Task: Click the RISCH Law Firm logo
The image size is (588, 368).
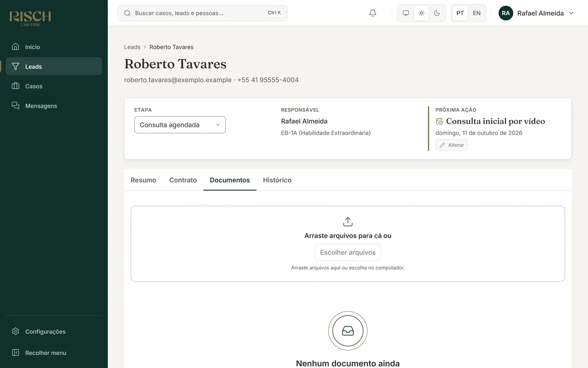Action: [30, 18]
